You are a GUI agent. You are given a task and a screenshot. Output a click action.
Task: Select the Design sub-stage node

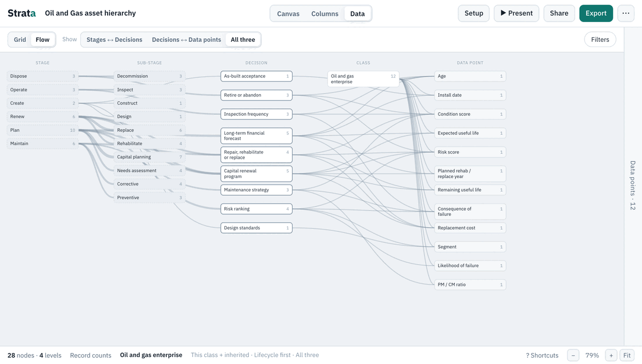(149, 117)
